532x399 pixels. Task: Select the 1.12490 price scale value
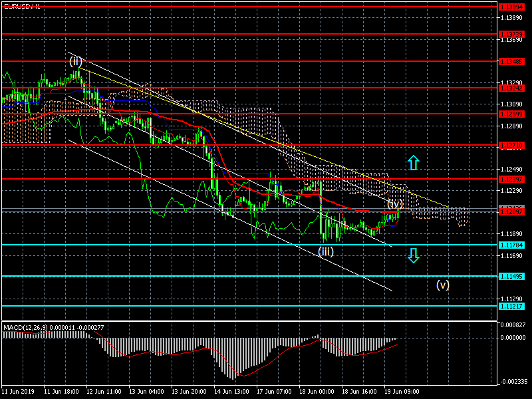(x=511, y=170)
